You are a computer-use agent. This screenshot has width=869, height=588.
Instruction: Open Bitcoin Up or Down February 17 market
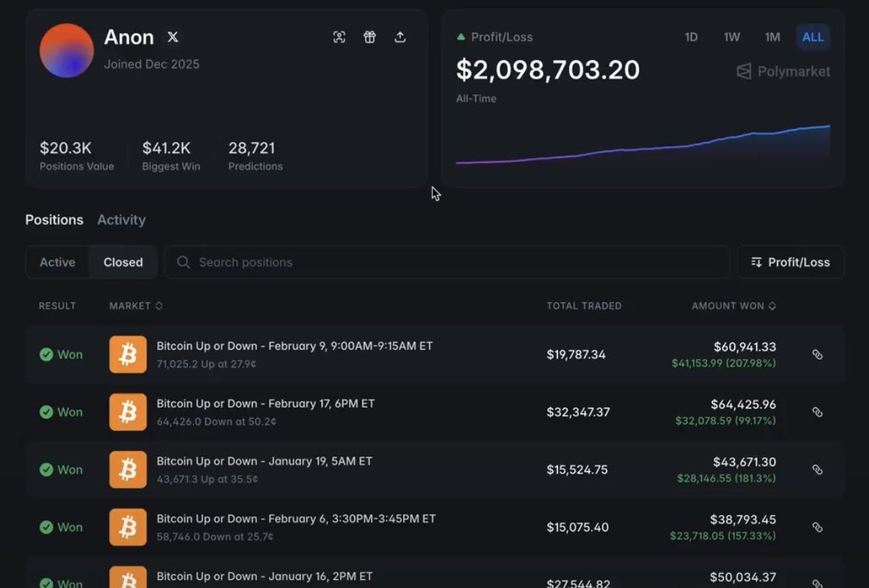pos(265,403)
